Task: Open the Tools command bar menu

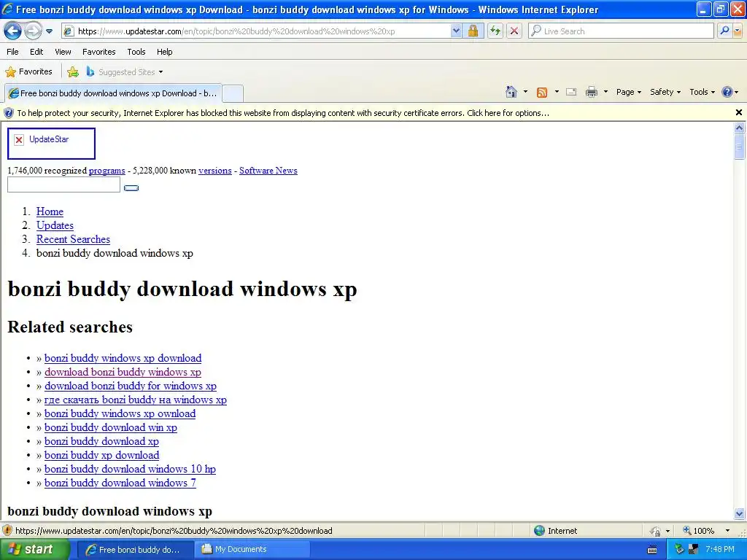Action: point(702,92)
